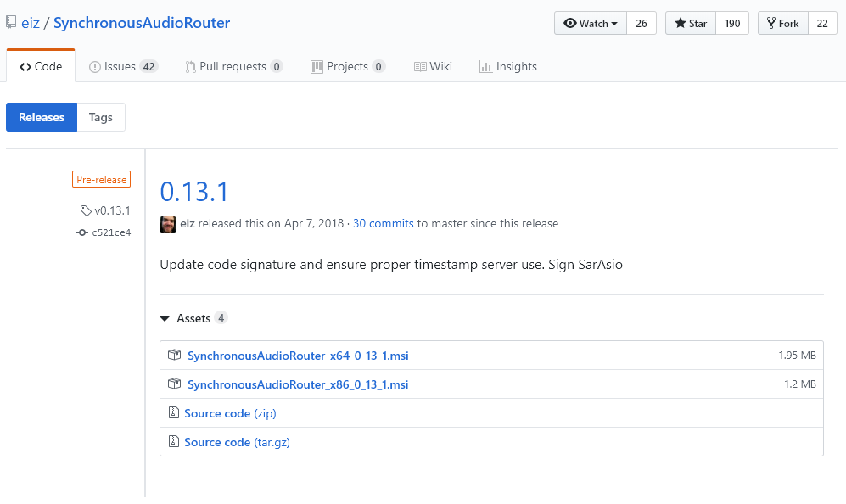
Task: Select the '1.95 MB' file size text
Action: [797, 355]
